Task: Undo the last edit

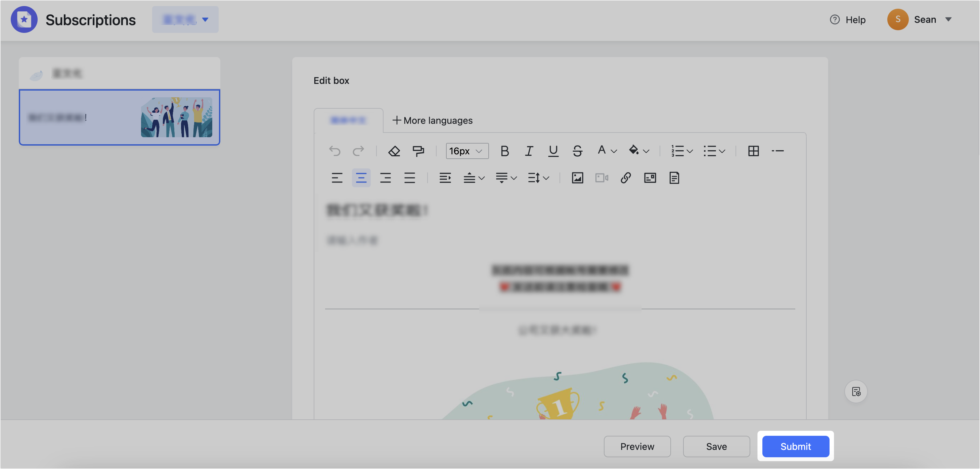Action: click(335, 151)
